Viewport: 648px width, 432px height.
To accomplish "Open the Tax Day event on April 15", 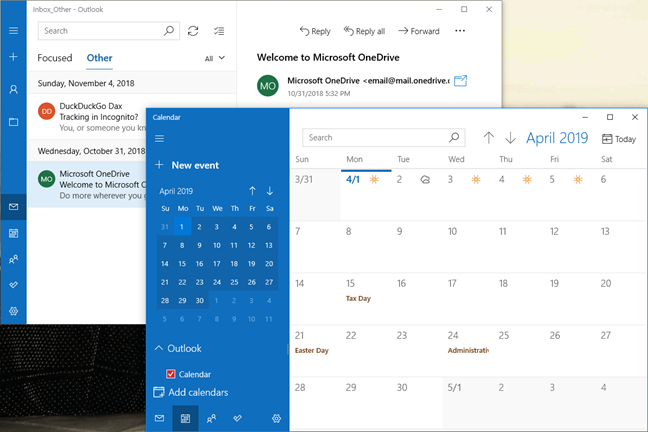I will coord(358,298).
